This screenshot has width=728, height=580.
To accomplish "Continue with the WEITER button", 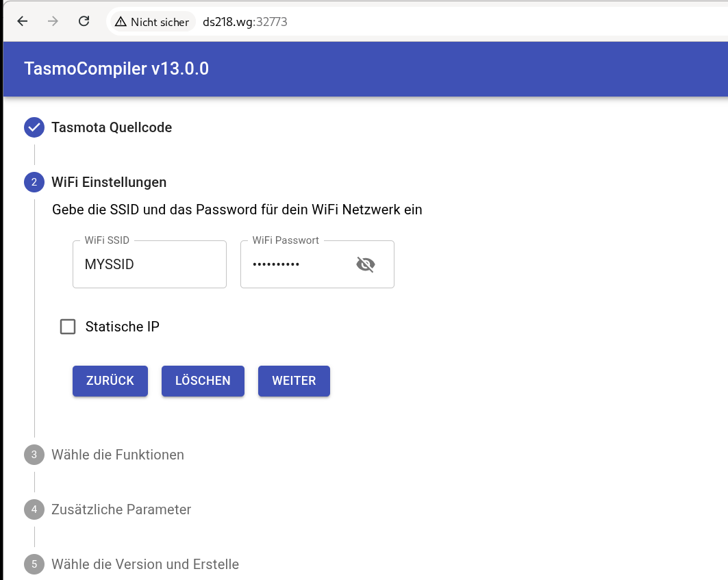I will 294,381.
